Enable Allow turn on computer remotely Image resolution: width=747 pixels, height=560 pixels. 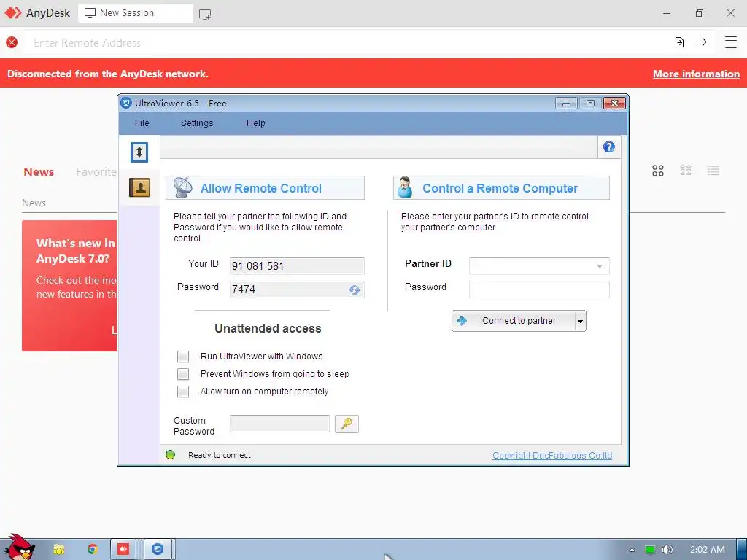183,392
